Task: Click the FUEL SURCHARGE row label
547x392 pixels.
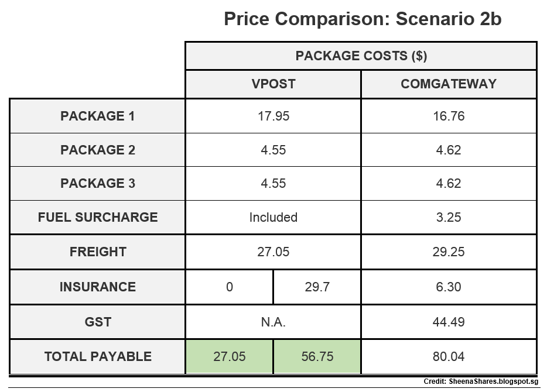Action: click(98, 217)
